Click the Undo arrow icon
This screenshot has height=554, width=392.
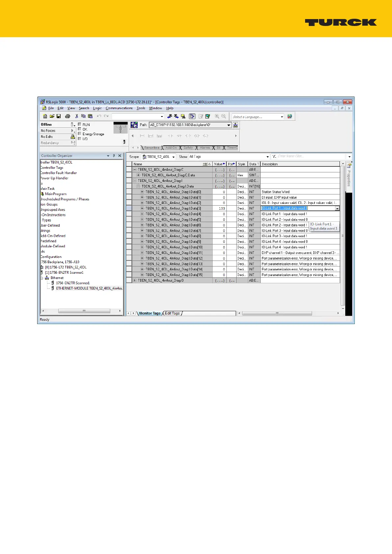pyautogui.click(x=99, y=116)
